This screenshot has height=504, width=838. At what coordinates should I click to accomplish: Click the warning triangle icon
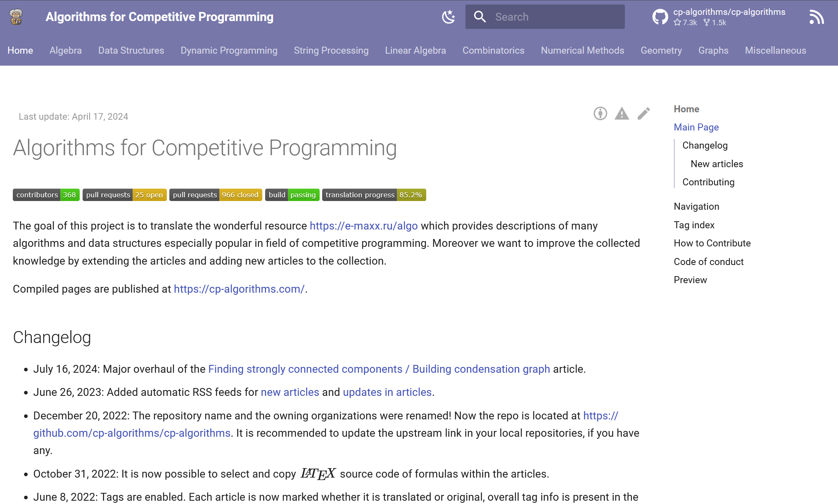click(x=622, y=115)
